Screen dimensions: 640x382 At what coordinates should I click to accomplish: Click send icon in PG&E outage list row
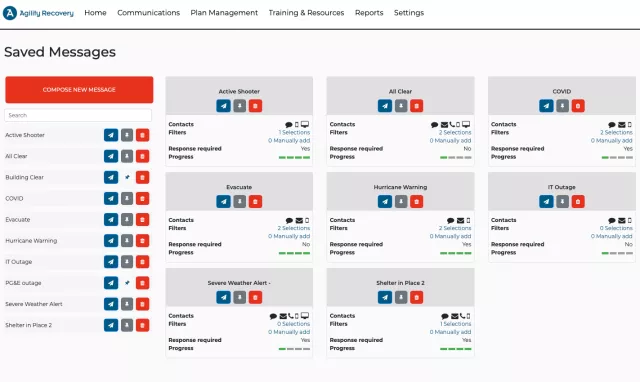click(111, 283)
